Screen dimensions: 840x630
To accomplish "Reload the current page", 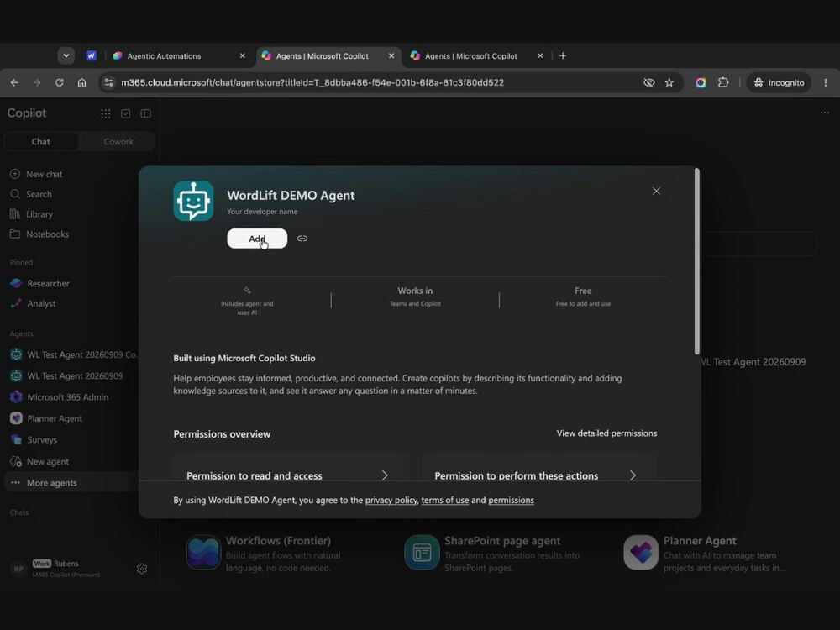I will click(60, 82).
